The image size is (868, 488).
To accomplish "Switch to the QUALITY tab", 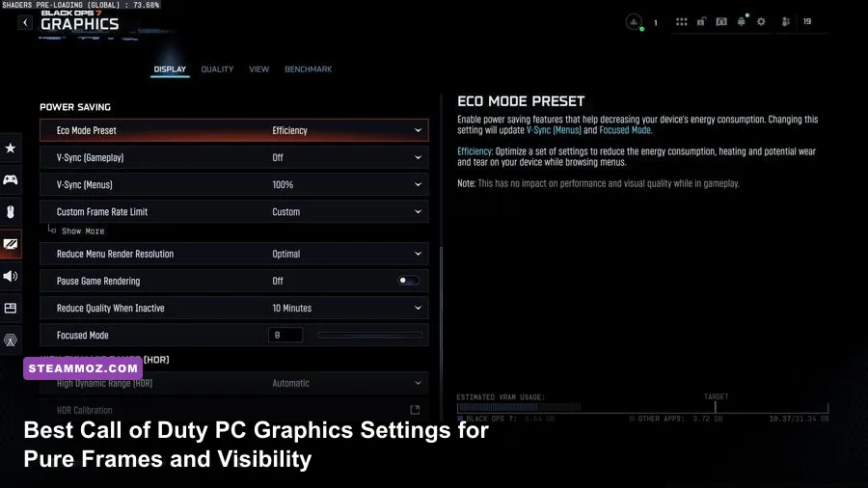I will point(217,69).
